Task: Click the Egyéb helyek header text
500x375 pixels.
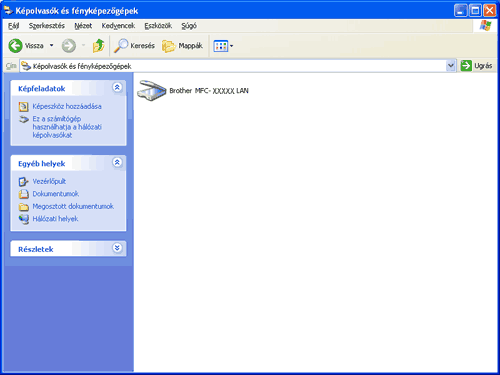Action: click(42, 164)
